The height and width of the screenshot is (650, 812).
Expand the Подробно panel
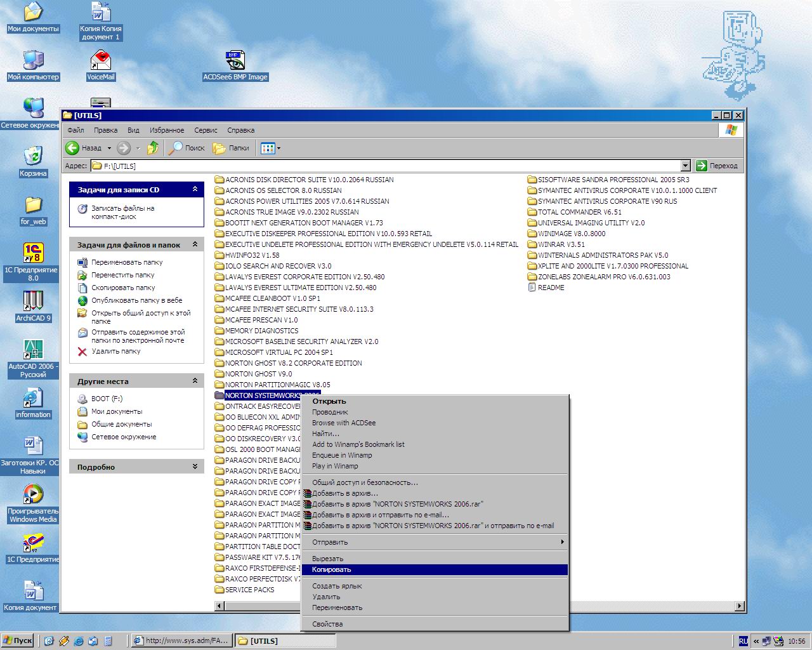[x=195, y=467]
